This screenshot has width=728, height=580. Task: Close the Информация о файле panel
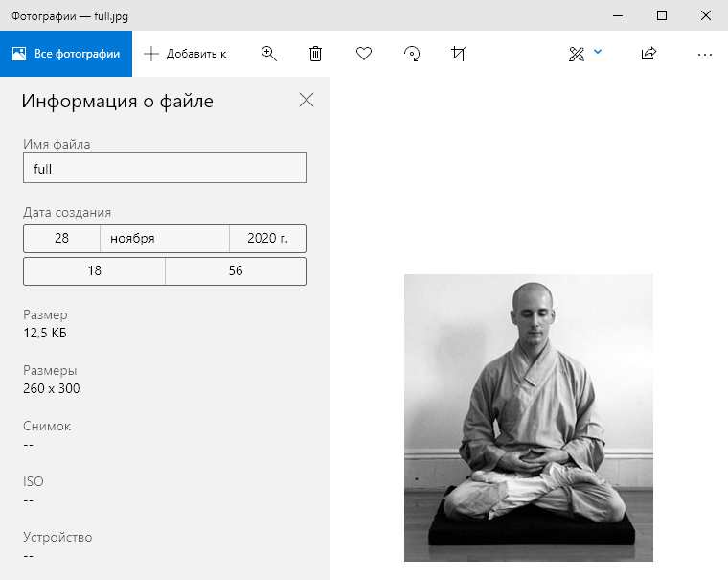pos(307,100)
